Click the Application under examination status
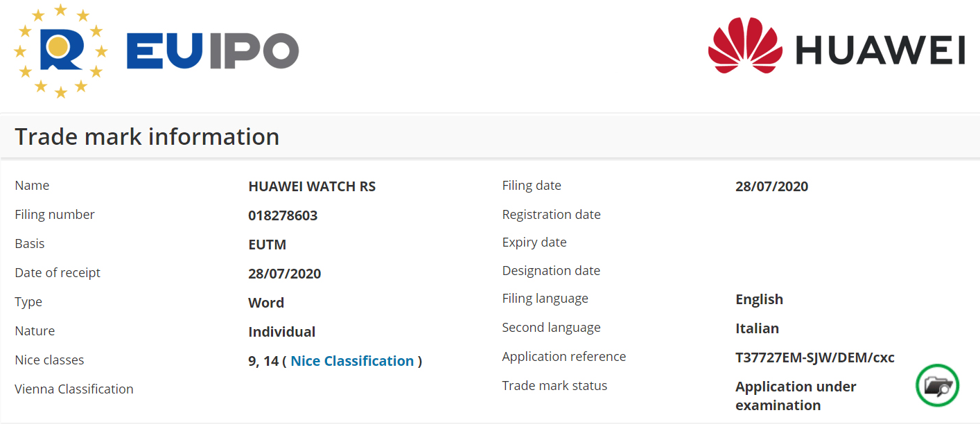This screenshot has width=980, height=424. [x=795, y=396]
